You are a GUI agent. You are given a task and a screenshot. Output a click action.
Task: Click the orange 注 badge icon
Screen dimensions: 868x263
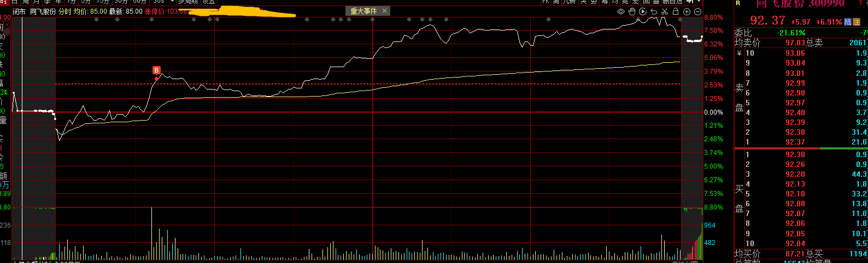856,22
